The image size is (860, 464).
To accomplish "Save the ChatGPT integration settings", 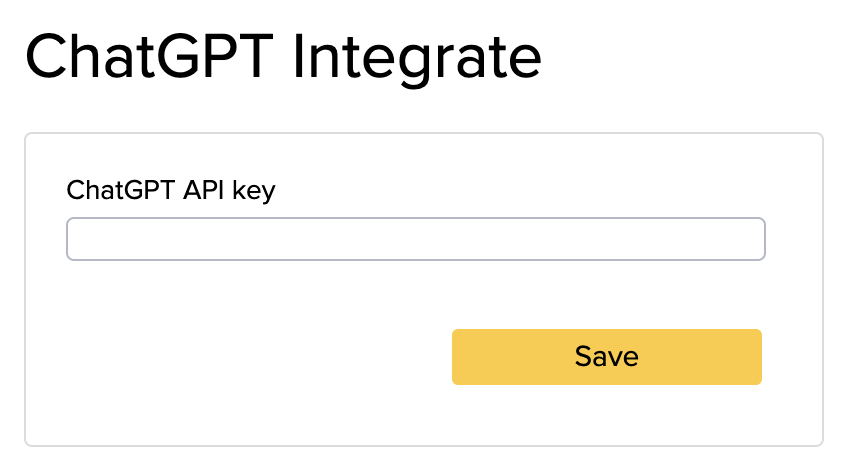I will pos(606,357).
